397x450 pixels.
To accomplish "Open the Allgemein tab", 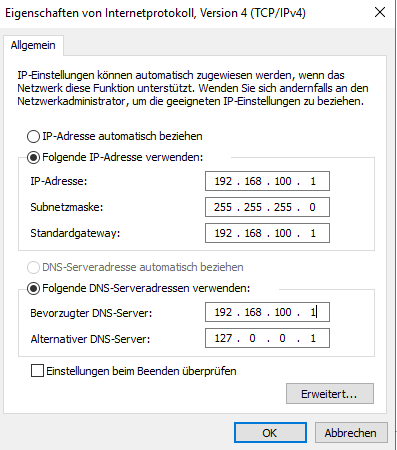I will (x=33, y=45).
